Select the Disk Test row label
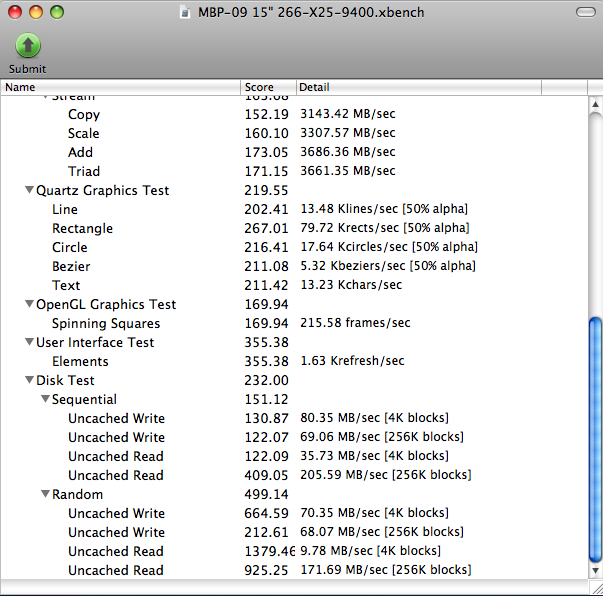Image resolution: width=603 pixels, height=596 pixels. (x=65, y=380)
